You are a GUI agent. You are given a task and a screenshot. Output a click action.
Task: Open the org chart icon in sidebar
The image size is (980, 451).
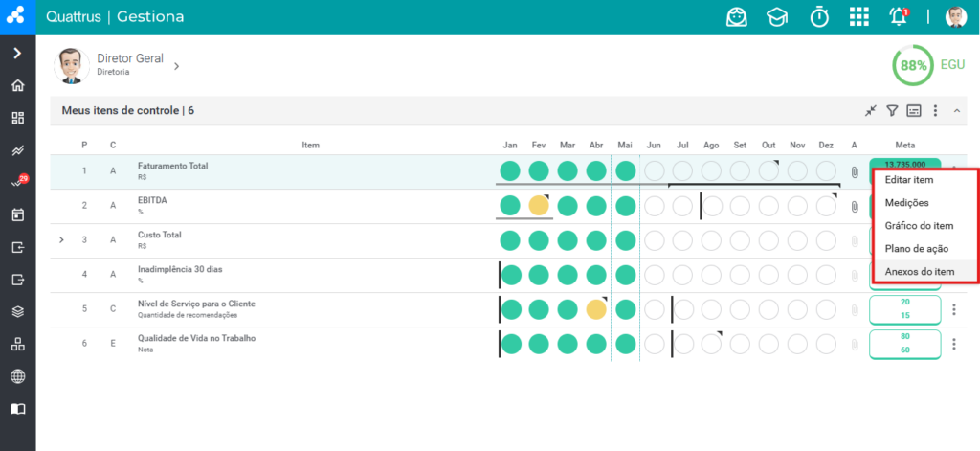[17, 344]
